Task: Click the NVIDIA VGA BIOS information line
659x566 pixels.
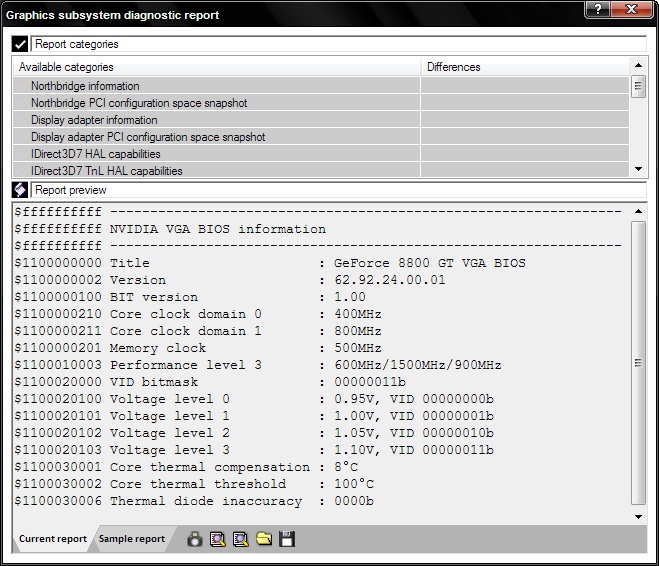Action: coord(170,229)
